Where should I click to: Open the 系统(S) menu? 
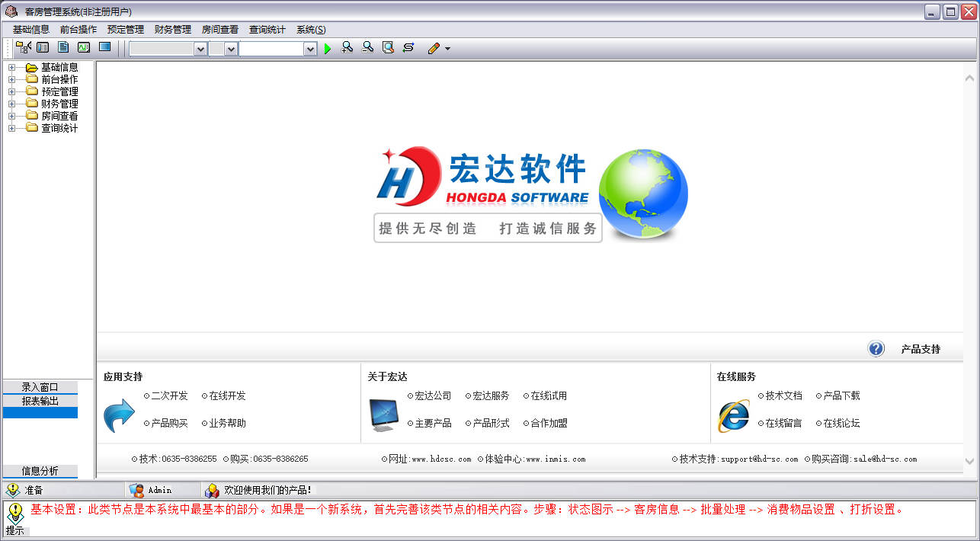pos(311,30)
